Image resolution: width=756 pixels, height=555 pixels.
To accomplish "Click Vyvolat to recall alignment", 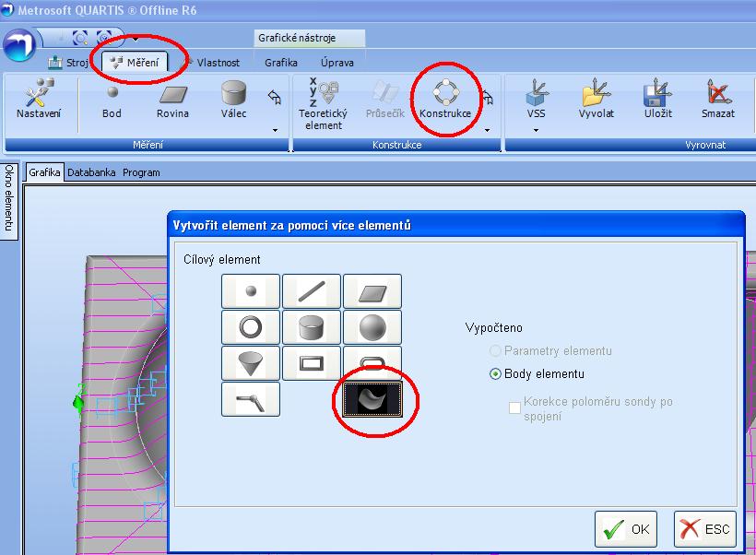I will tap(597, 100).
